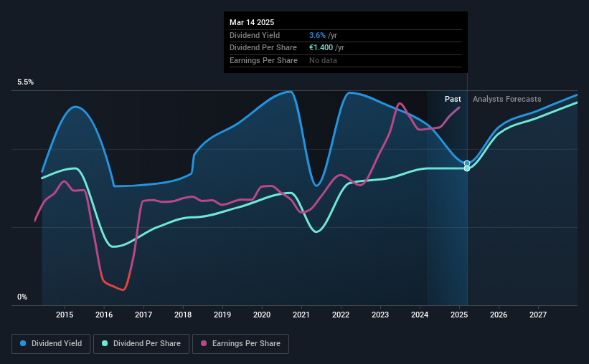The image size is (589, 364).
Task: Click the 2024 x-axis label
Action: point(420,315)
